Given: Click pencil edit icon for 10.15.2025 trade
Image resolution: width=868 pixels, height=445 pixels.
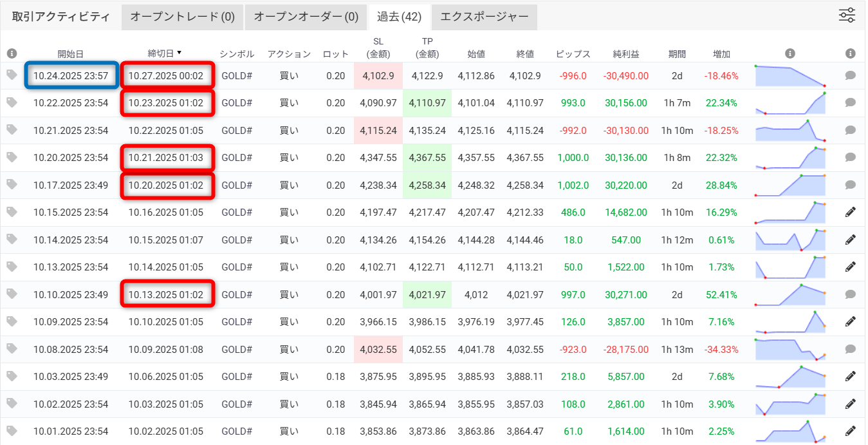Looking at the screenshot, I should coord(850,212).
